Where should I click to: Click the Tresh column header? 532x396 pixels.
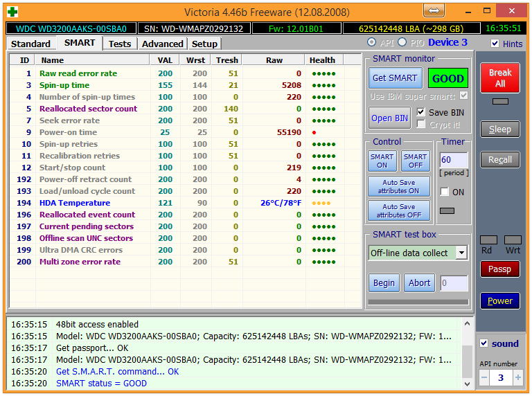point(227,60)
